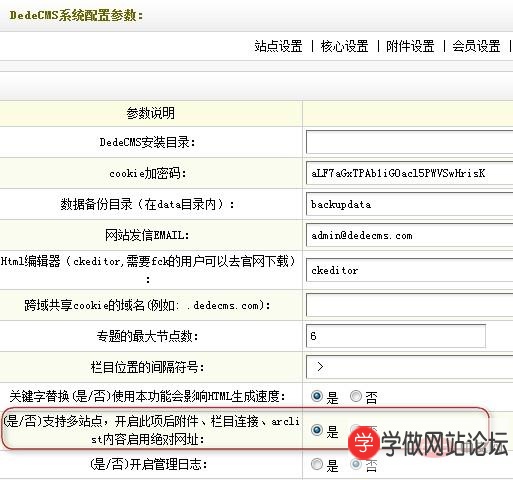Click the cookie加密码 input field

tap(409, 173)
